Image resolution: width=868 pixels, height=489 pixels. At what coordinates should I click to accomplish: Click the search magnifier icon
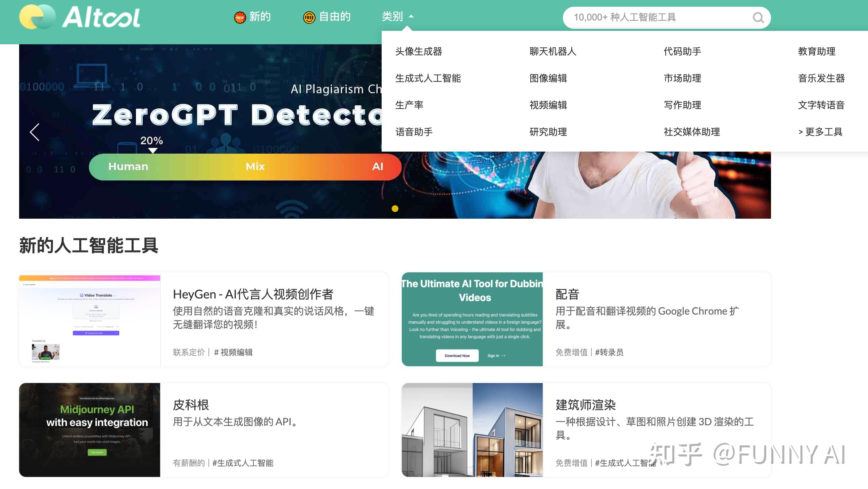758,17
